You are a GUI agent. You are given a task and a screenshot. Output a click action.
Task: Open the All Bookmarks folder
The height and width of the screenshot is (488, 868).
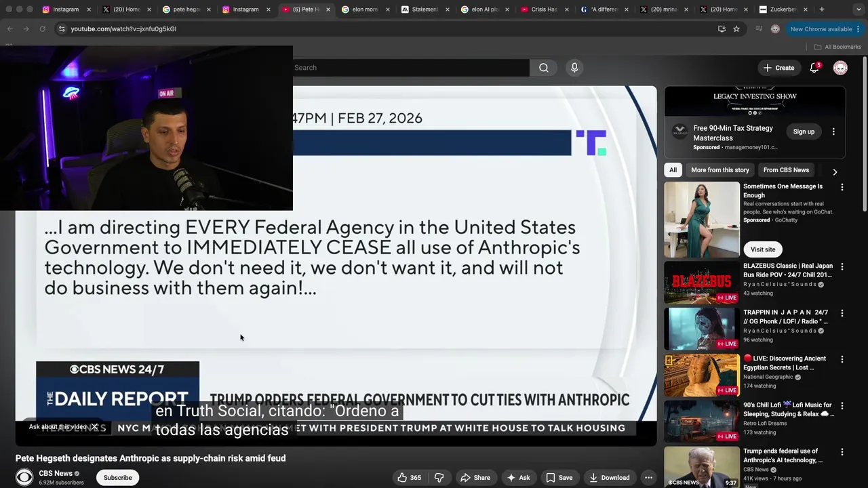(x=837, y=47)
